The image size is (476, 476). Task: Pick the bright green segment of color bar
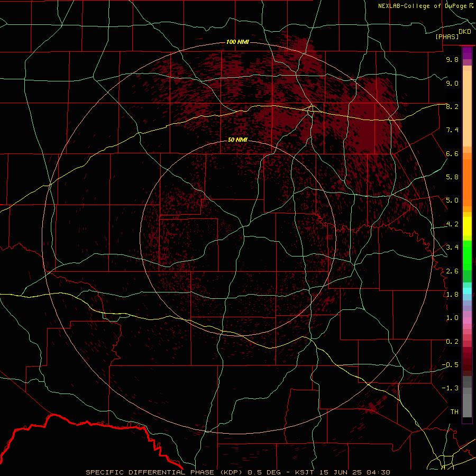click(x=467, y=255)
